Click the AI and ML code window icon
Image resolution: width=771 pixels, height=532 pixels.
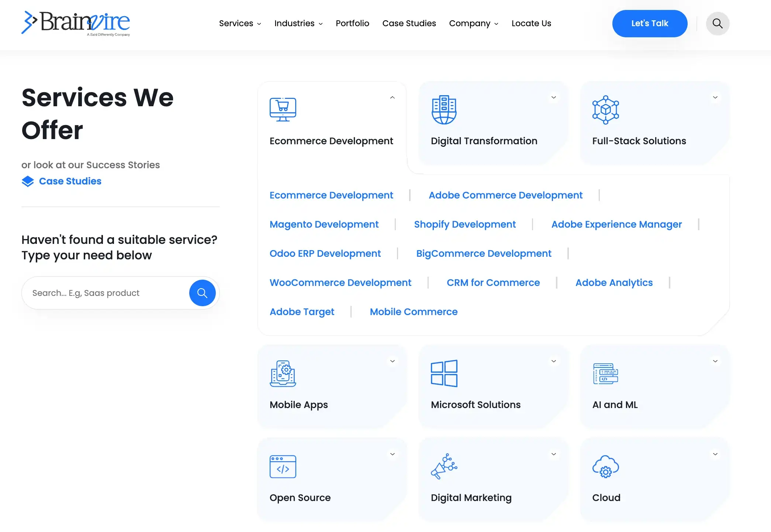[x=605, y=373]
